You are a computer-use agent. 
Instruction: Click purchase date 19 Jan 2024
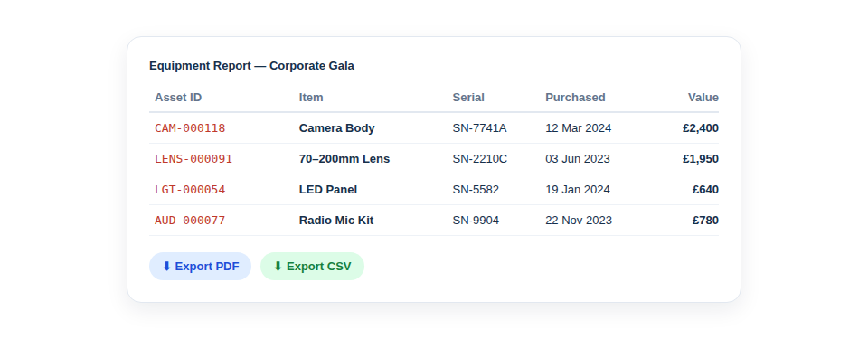click(578, 190)
